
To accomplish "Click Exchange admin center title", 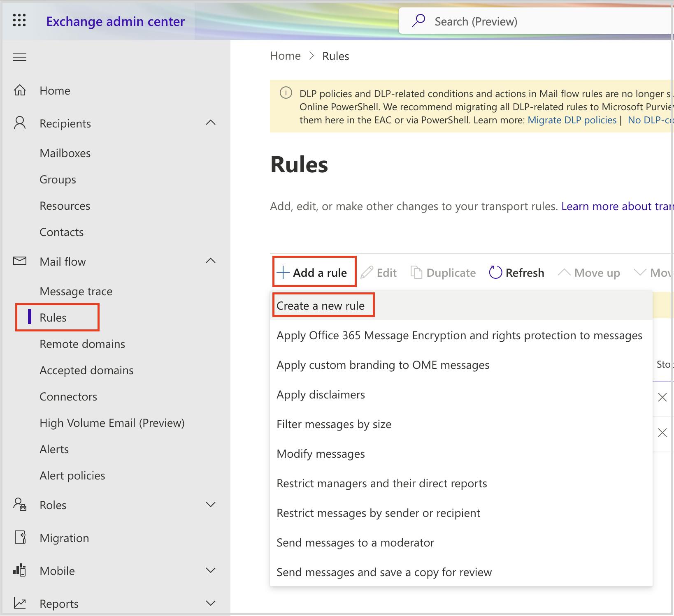I will 115,21.
